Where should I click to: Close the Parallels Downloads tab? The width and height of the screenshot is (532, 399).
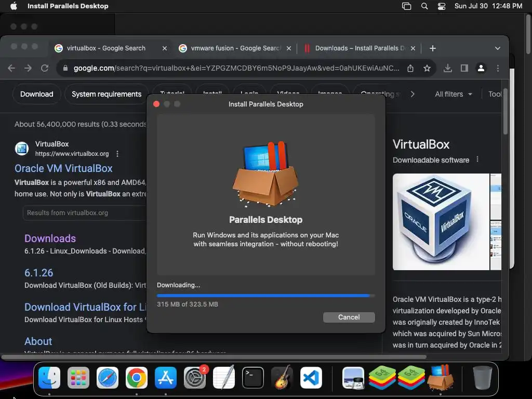click(x=413, y=48)
